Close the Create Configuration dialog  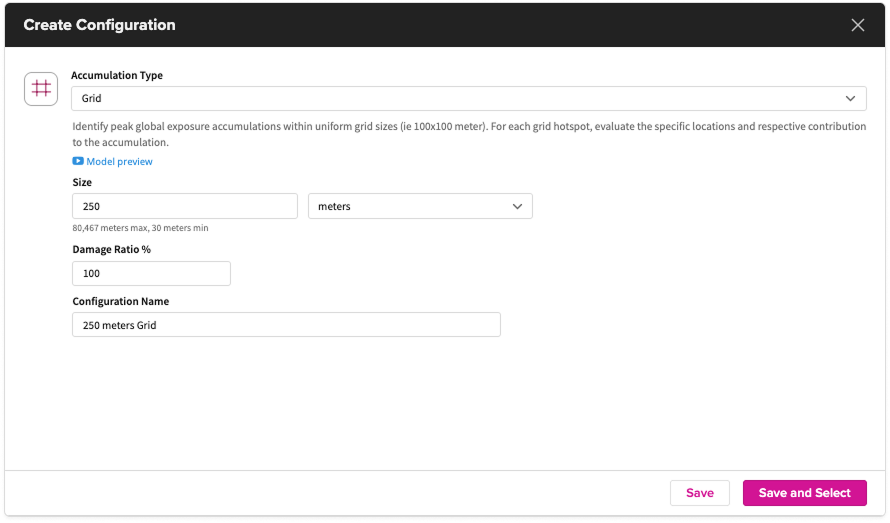857,25
